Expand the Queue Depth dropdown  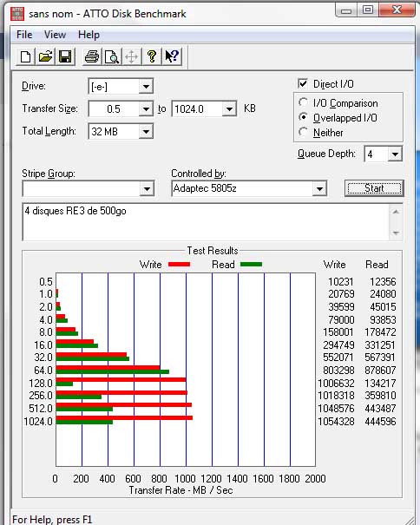395,154
